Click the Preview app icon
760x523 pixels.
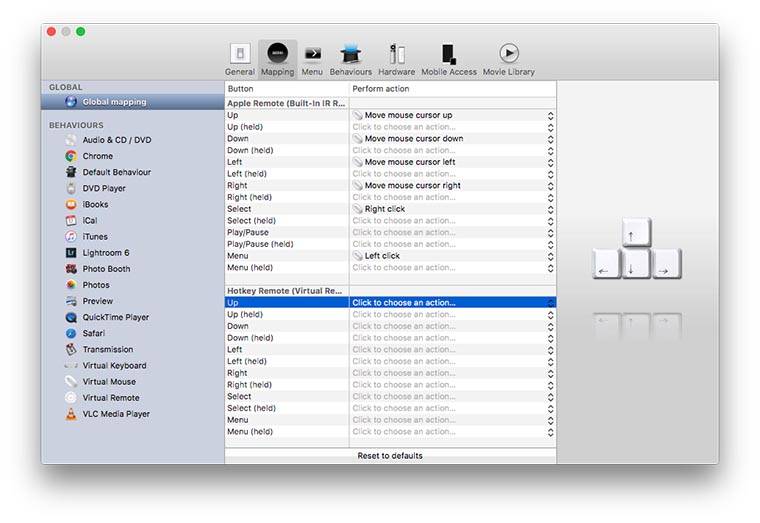pos(71,301)
